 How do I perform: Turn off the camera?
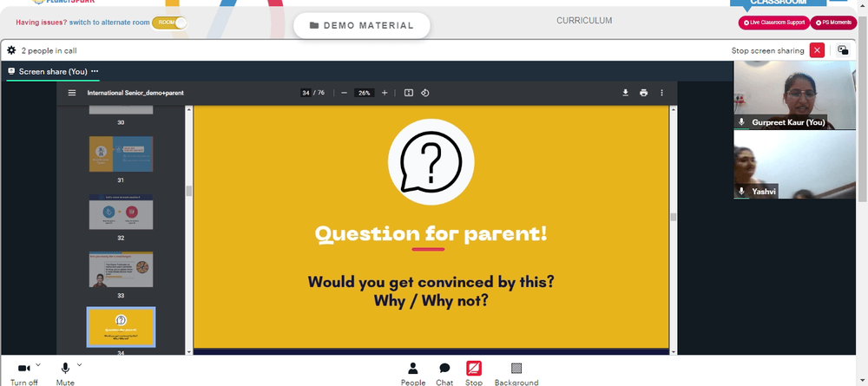[x=23, y=373]
